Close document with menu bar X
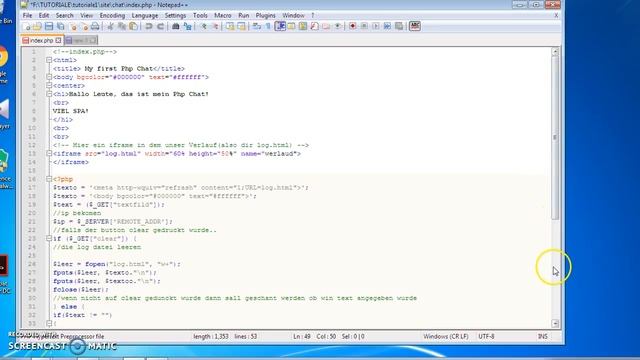The height and width of the screenshot is (360, 640). coord(556,16)
